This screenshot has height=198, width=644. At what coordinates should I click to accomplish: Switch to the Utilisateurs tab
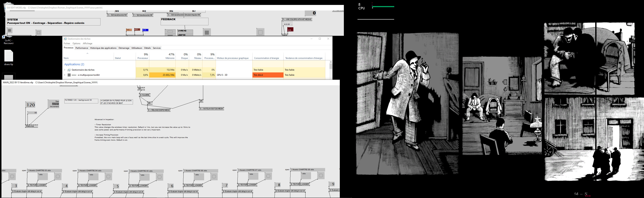coord(137,48)
